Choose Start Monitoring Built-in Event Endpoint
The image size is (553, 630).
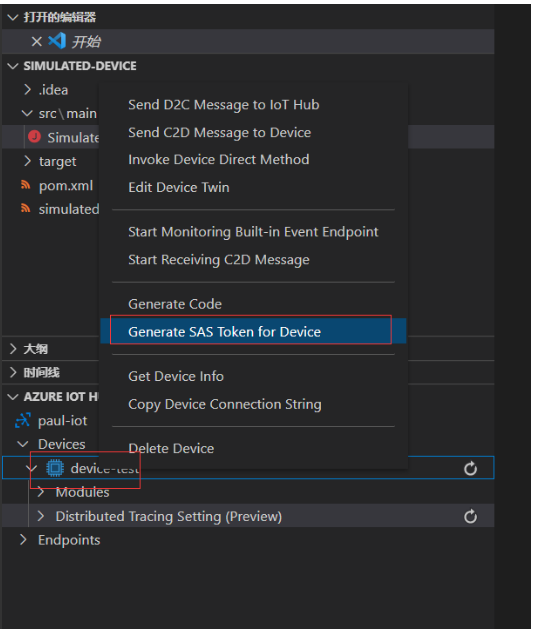253,232
